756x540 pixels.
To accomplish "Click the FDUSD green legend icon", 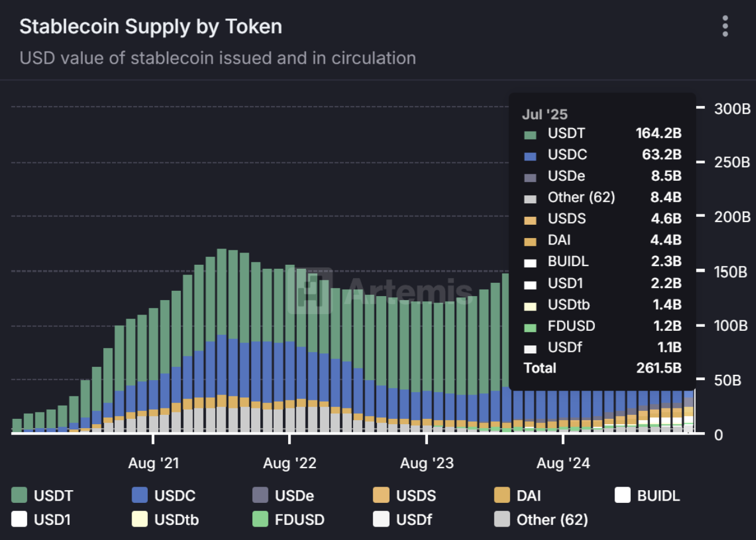I will coord(260,519).
